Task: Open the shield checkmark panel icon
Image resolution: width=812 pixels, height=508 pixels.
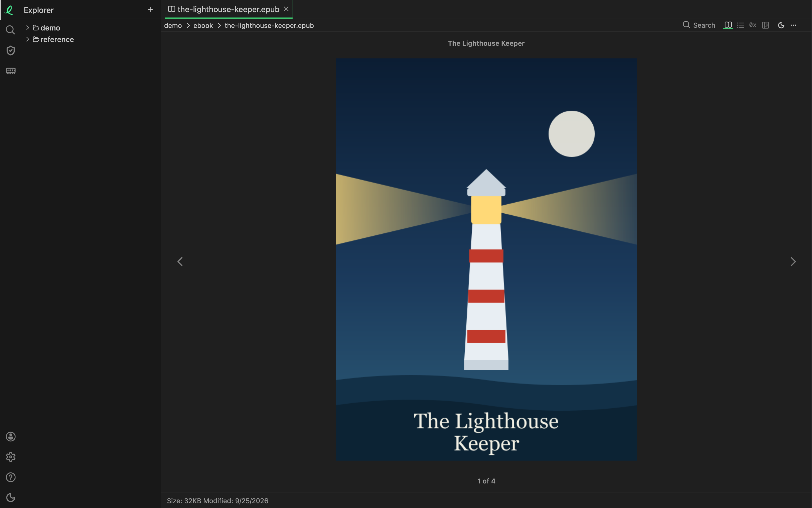Action: click(10, 51)
